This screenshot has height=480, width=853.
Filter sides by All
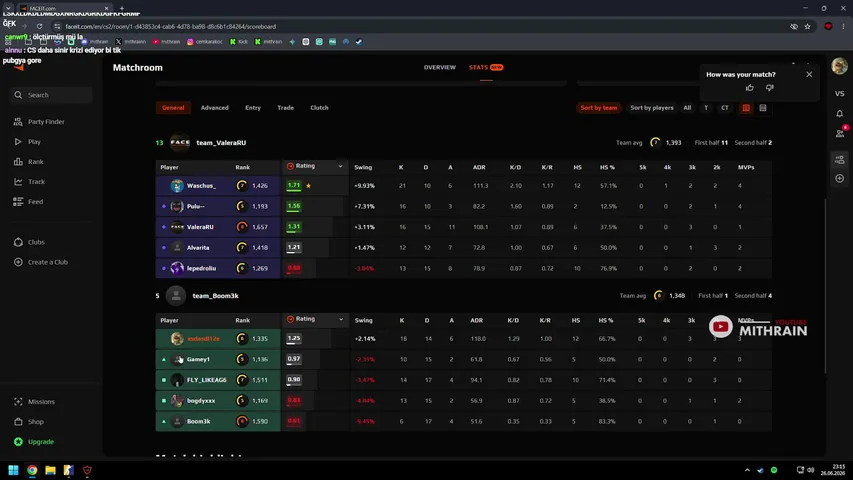687,108
